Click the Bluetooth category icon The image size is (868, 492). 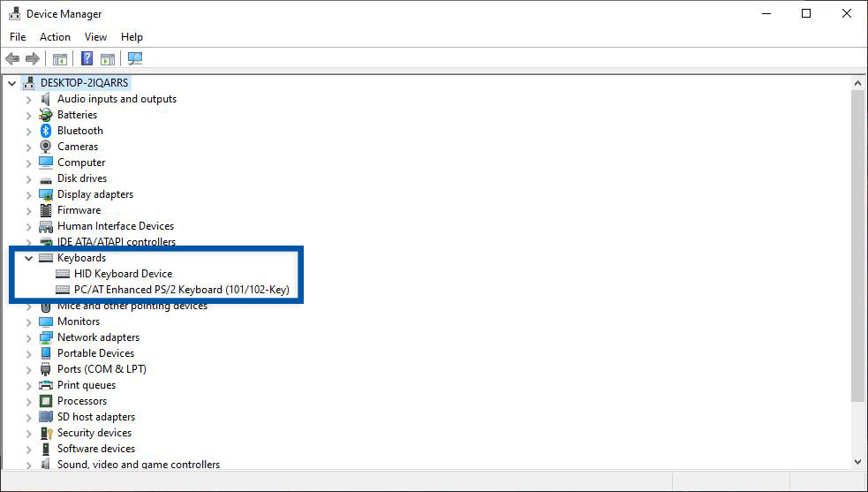click(45, 131)
